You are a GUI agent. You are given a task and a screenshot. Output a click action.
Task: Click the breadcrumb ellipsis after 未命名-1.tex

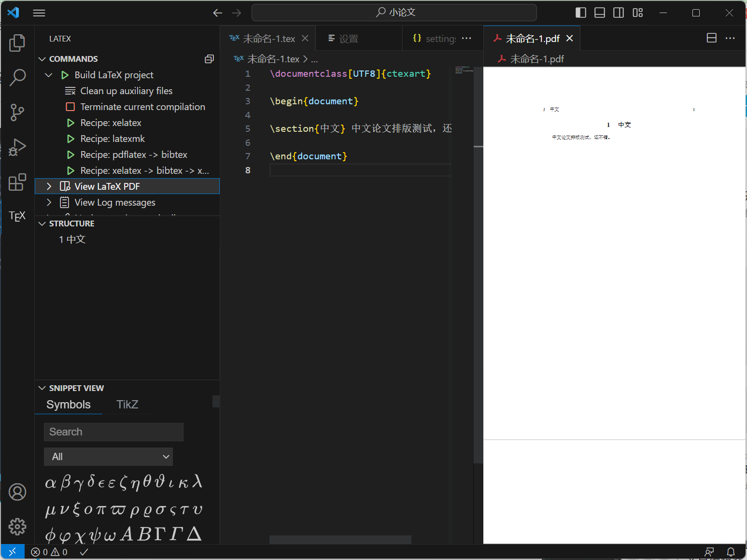pyautogui.click(x=314, y=59)
